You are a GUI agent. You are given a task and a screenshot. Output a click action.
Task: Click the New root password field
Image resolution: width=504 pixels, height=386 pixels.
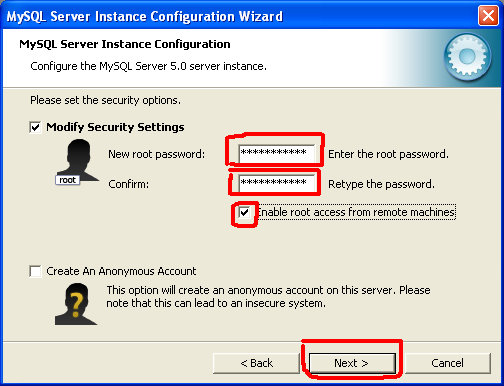[277, 153]
